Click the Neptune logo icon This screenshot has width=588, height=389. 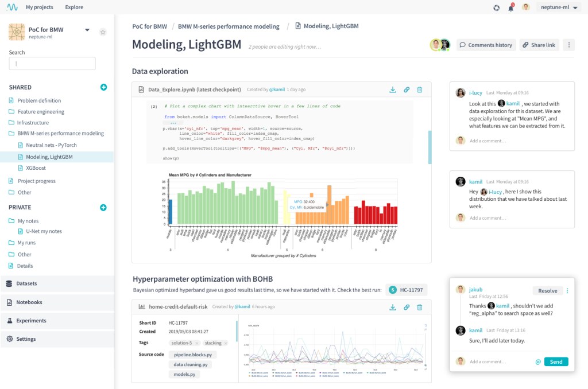pos(12,7)
